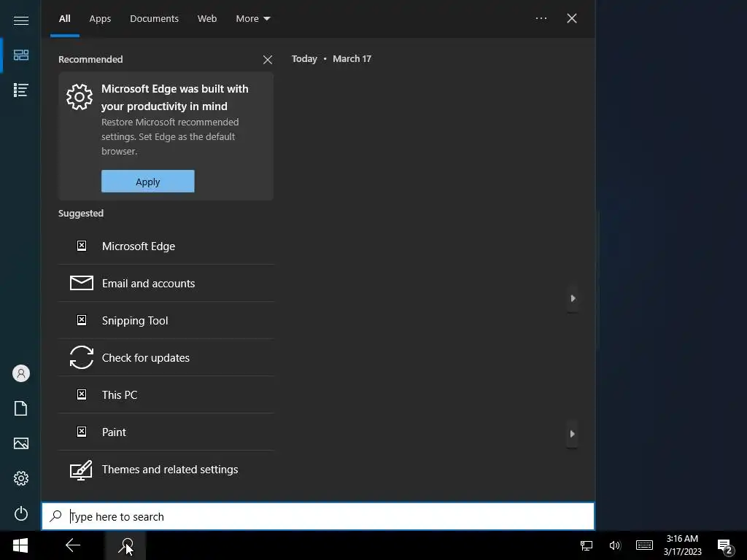Click the Apply button for Edge settings
This screenshot has height=560, width=747.
(147, 182)
